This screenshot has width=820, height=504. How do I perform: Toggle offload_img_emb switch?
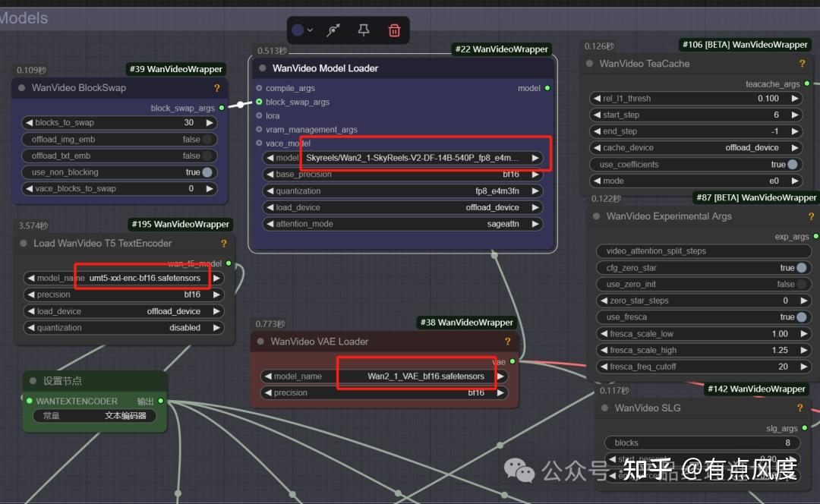[207, 139]
